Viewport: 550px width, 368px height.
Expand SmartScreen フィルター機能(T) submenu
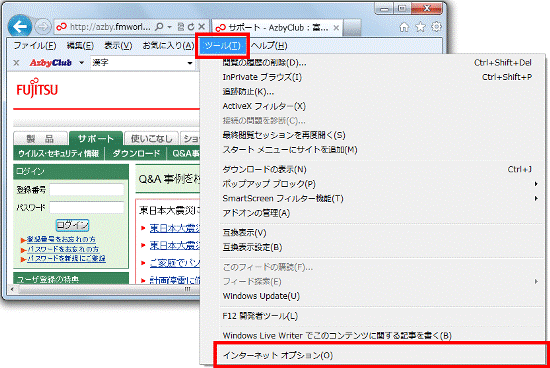[536, 199]
